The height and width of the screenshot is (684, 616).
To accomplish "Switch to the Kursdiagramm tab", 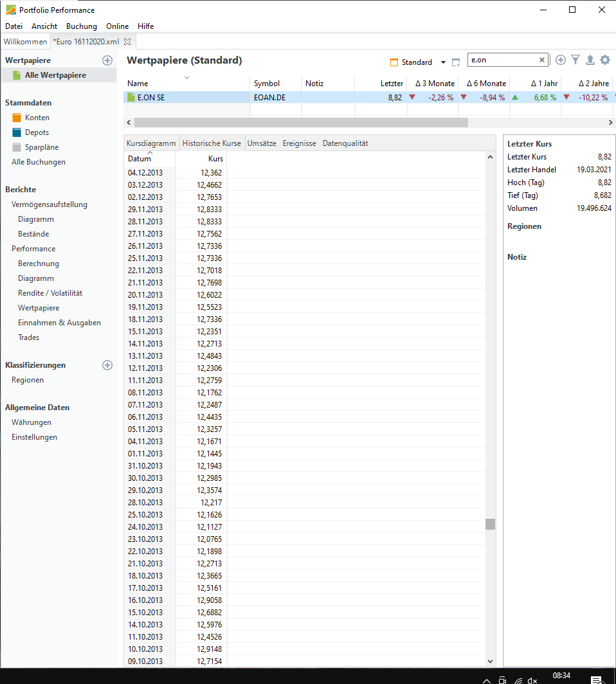I will [x=151, y=143].
